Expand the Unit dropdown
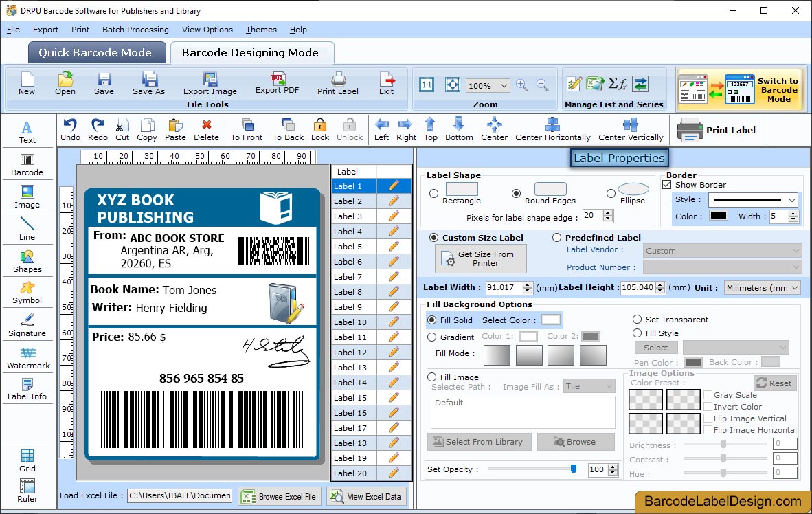The width and height of the screenshot is (812, 514). (x=794, y=287)
